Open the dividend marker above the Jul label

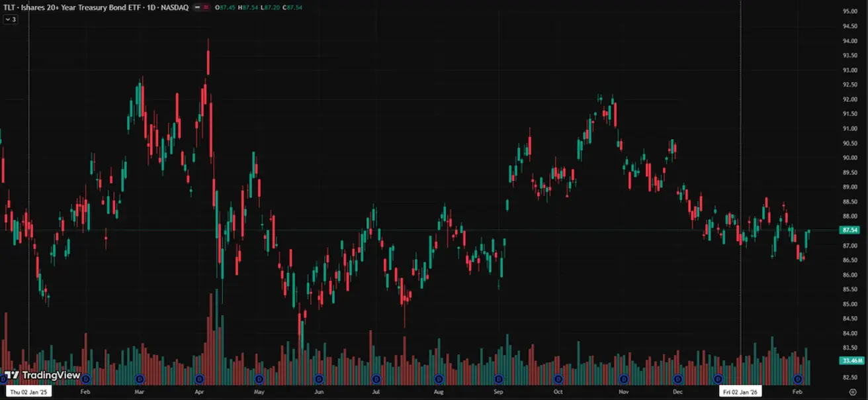point(376,379)
